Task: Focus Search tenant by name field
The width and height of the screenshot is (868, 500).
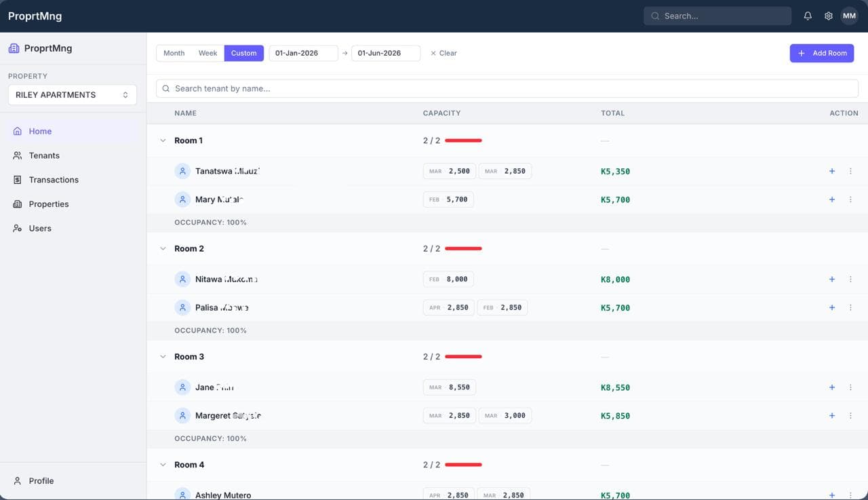Action: (507, 88)
